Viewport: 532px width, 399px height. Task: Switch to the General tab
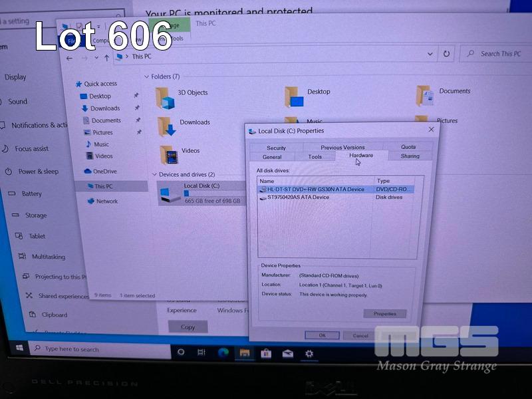click(x=272, y=157)
